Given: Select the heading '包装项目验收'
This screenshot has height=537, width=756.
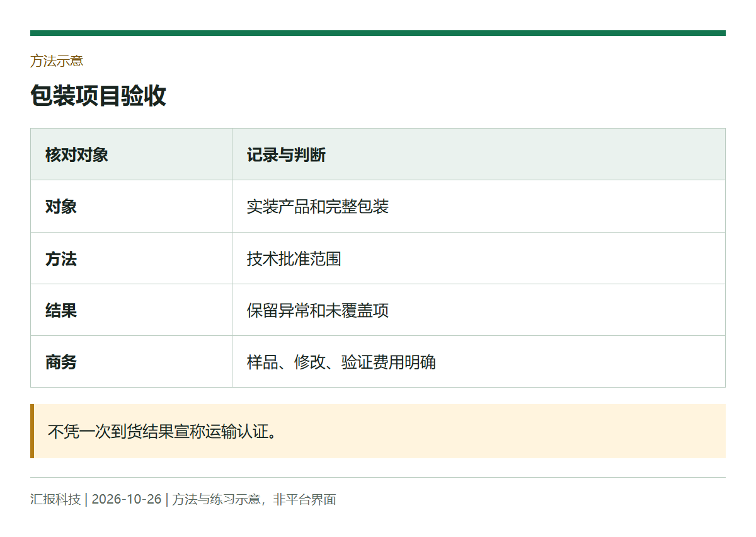Looking at the screenshot, I should click(98, 96).
